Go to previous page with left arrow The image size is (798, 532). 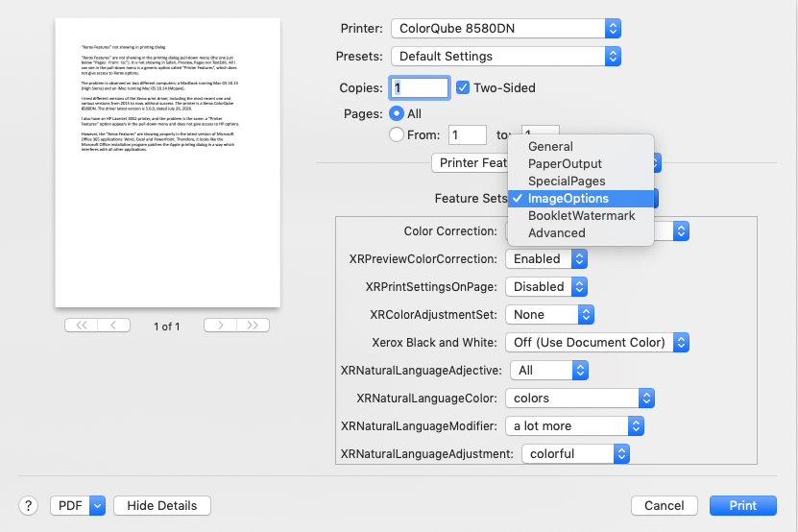tap(114, 326)
